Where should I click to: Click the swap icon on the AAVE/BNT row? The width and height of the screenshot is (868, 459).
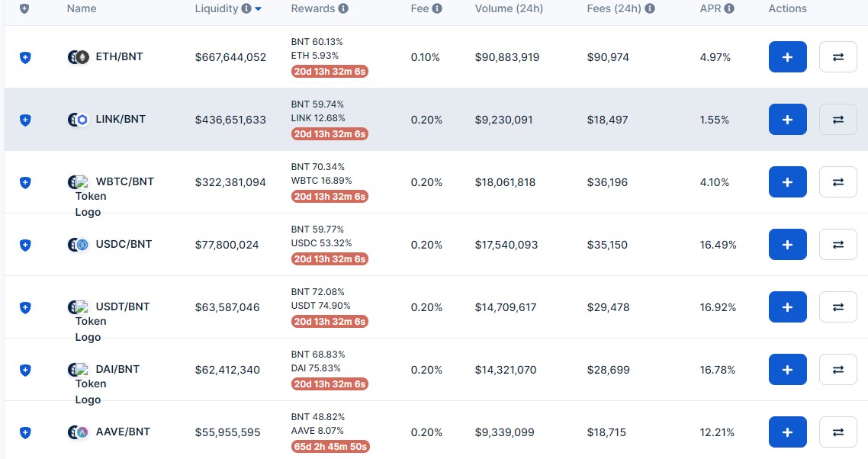(837, 432)
